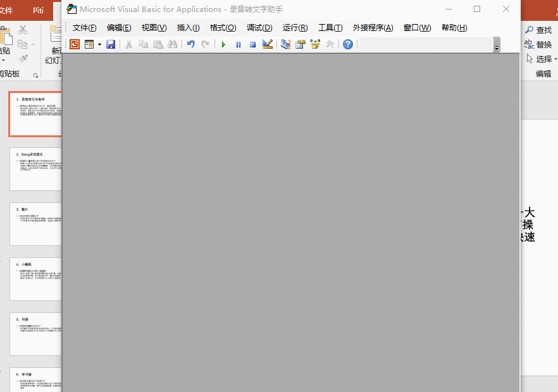Open the 运行(R) menu
558x392 pixels.
pyautogui.click(x=295, y=28)
